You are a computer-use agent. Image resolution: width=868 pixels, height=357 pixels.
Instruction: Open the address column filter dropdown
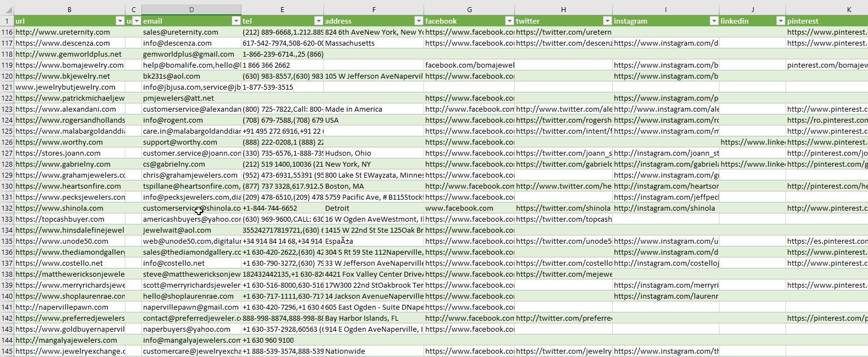[419, 21]
